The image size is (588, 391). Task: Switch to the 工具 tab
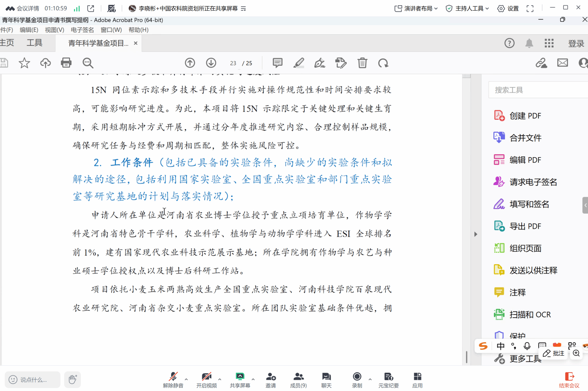34,43
